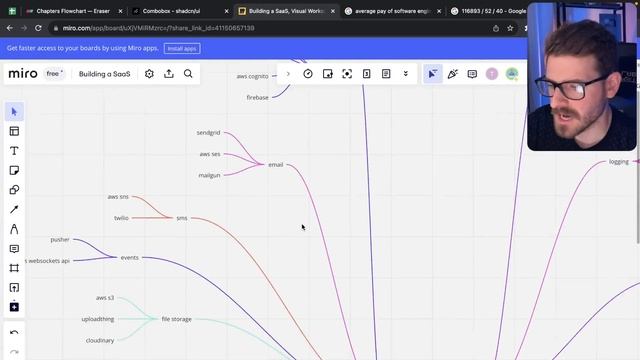Screen dimensions: 640x360
Task: Select the Text tool
Action: 14,151
